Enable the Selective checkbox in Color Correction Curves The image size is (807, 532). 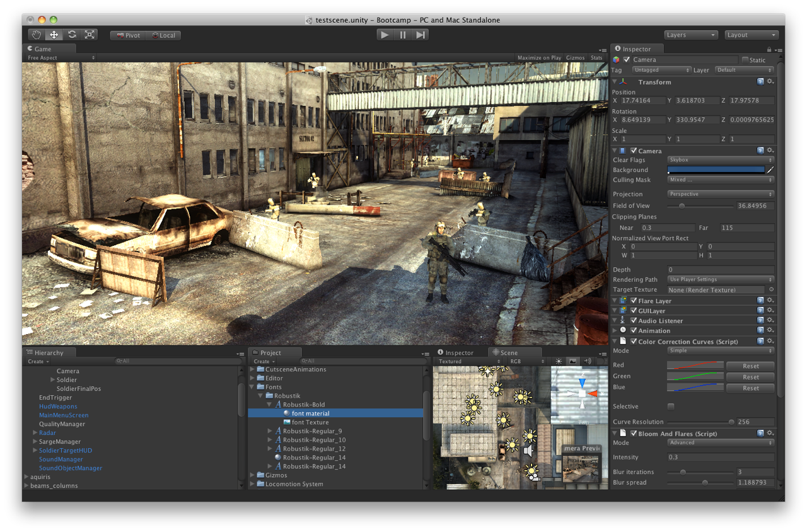pyautogui.click(x=671, y=407)
